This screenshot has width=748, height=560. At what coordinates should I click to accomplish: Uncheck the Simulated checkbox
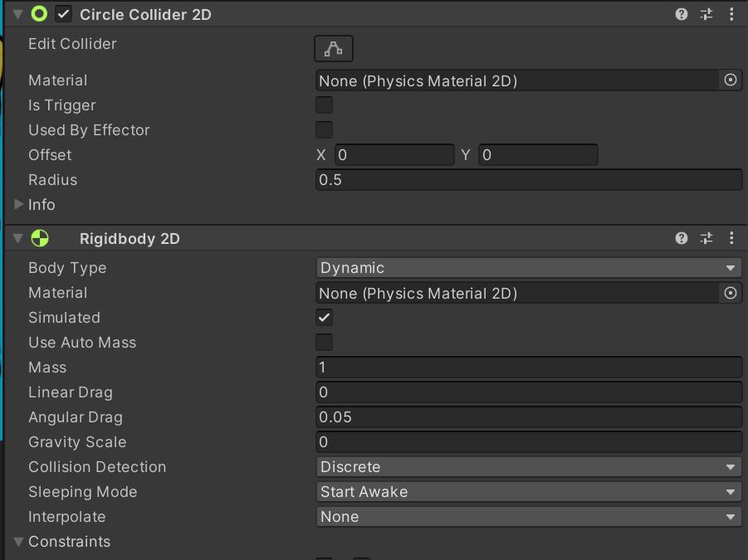325,318
